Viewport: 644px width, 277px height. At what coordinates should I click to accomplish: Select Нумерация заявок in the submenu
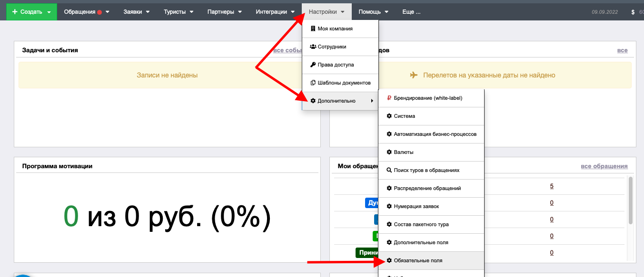point(431,206)
